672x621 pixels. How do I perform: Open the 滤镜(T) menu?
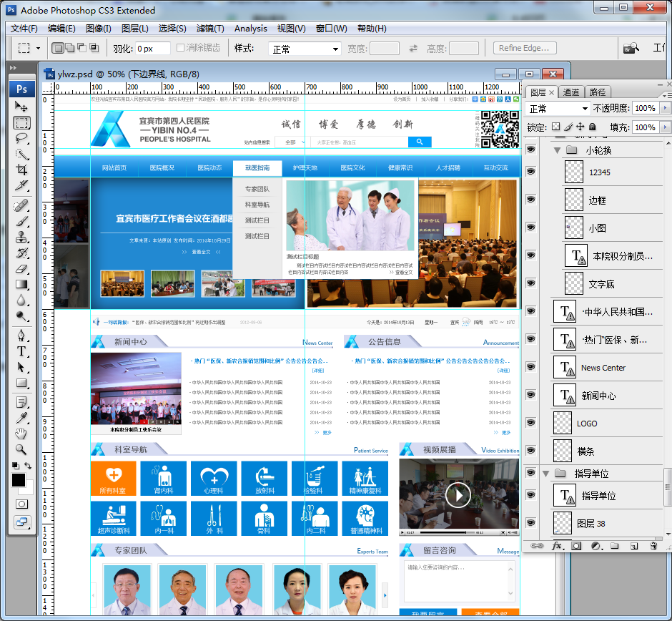point(210,29)
